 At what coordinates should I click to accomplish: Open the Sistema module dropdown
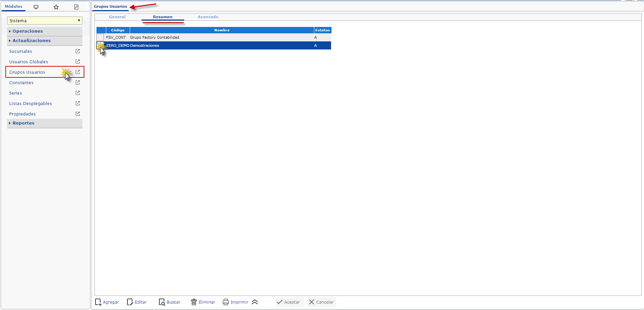[45, 21]
